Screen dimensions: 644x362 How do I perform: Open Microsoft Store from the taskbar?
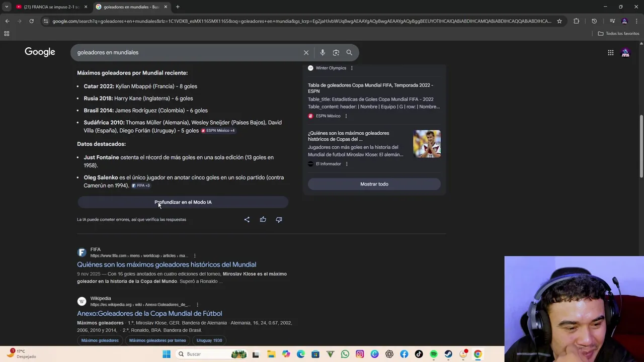tap(315, 354)
